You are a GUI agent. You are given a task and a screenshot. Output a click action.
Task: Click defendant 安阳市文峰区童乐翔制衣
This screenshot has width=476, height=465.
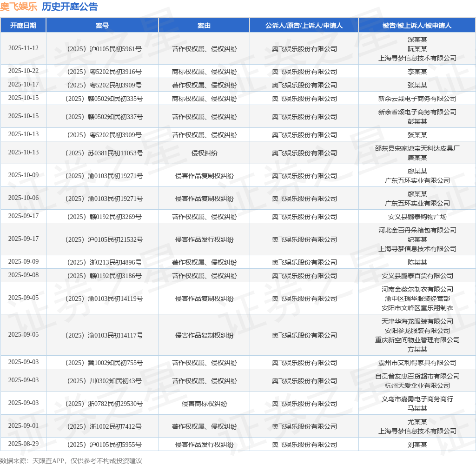(x=417, y=308)
